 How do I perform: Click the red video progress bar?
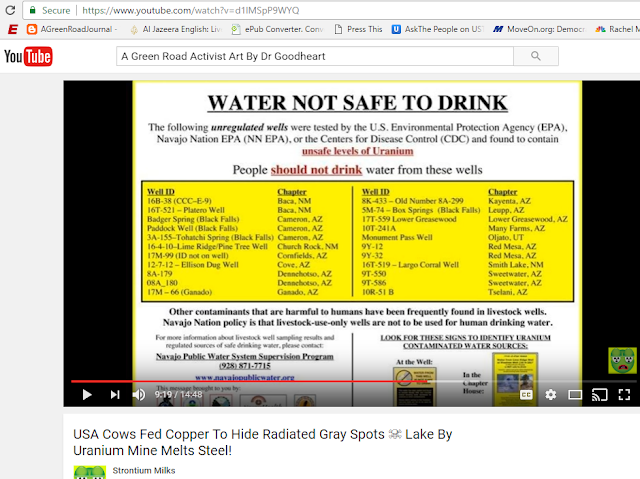point(249,381)
